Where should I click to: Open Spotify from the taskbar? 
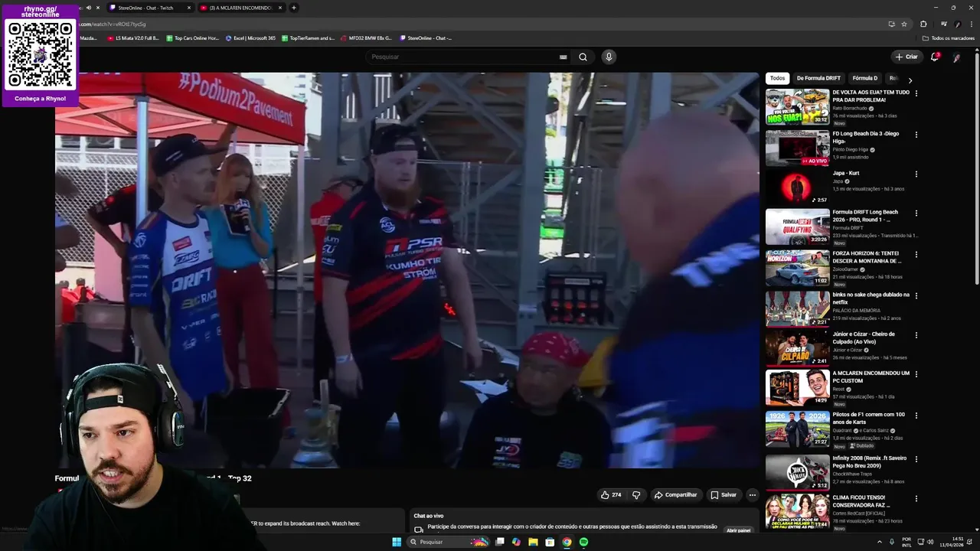coord(583,542)
